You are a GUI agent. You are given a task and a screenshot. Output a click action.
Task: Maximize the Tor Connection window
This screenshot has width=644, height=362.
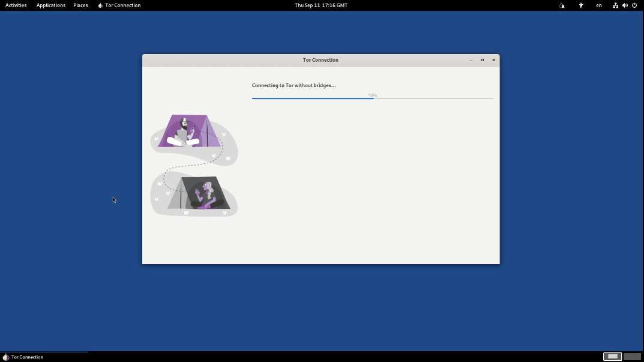point(482,60)
